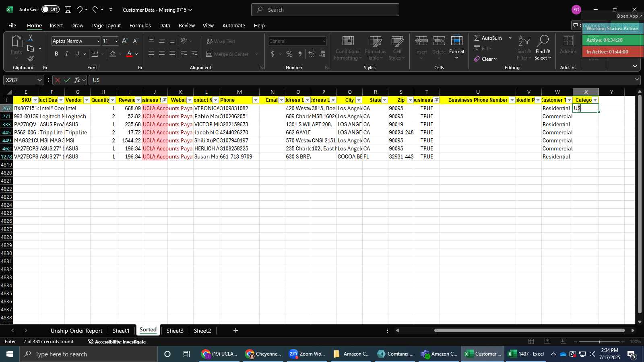Switch to Unship Order Report sheet

(x=76, y=331)
